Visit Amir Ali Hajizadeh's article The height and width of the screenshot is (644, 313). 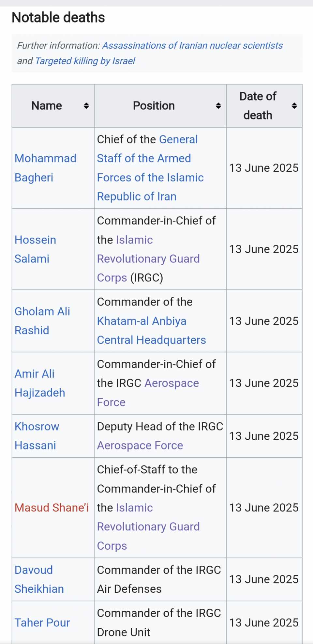(40, 383)
